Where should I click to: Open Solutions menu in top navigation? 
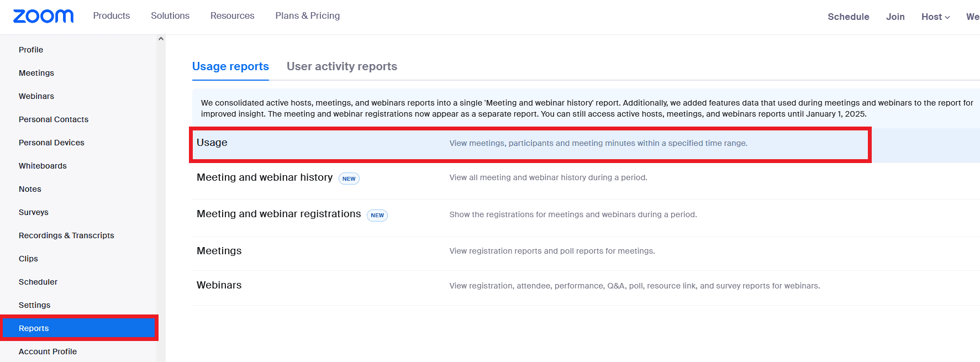(170, 16)
